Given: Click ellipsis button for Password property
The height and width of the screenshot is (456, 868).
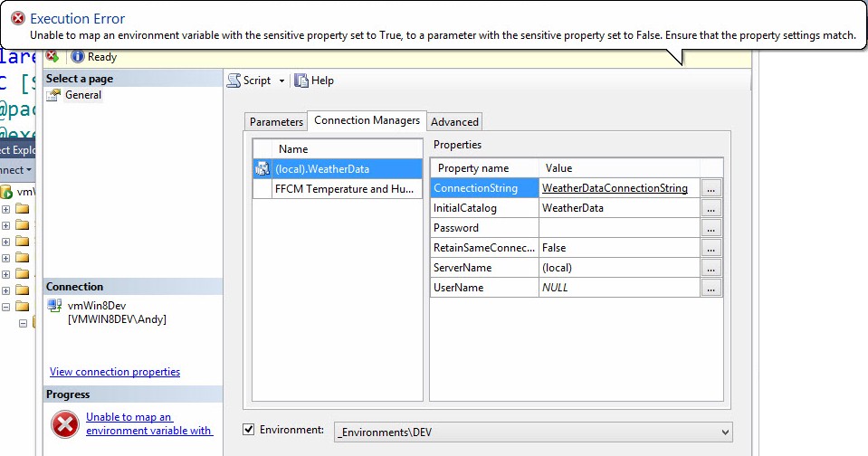Looking at the screenshot, I should 712,228.
